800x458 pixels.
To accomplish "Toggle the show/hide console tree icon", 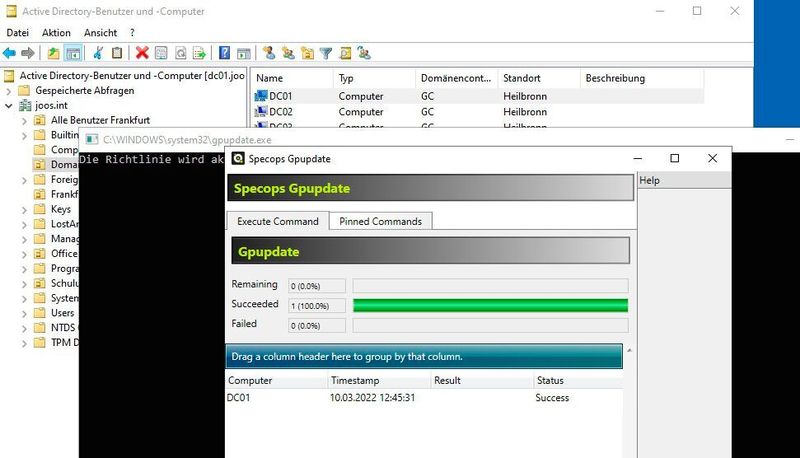I will (73, 53).
